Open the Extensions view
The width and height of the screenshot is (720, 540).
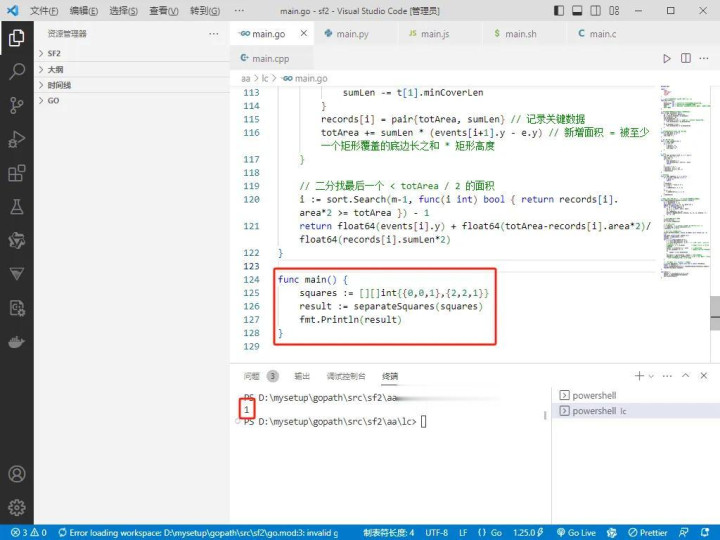click(x=16, y=173)
